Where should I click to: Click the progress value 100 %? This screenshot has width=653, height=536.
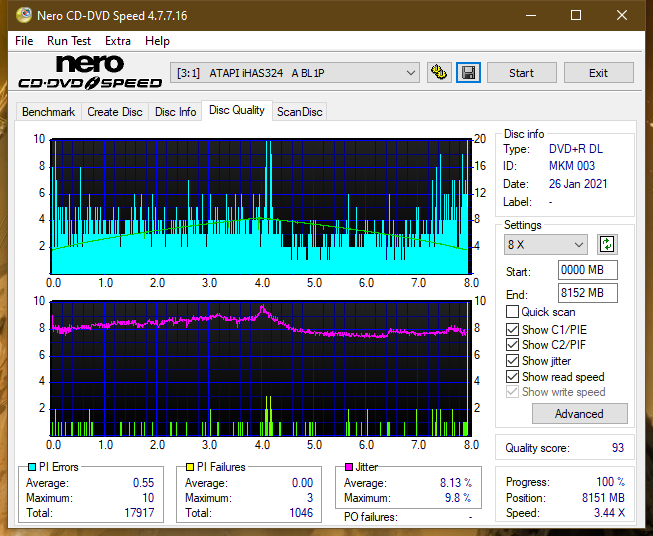tap(611, 482)
